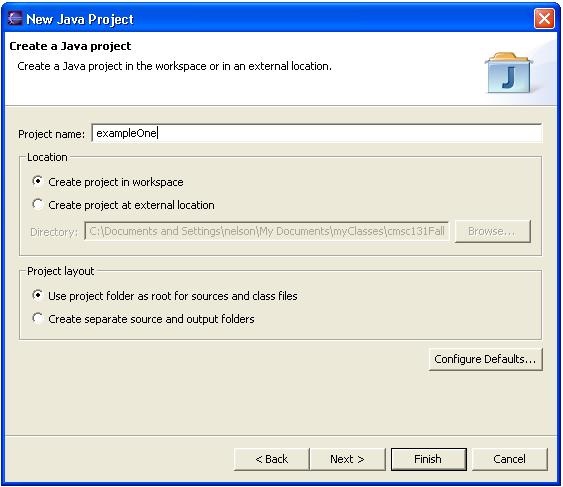Click the bold Create a Java project heading
This screenshot has width=563, height=487.
pos(70,46)
